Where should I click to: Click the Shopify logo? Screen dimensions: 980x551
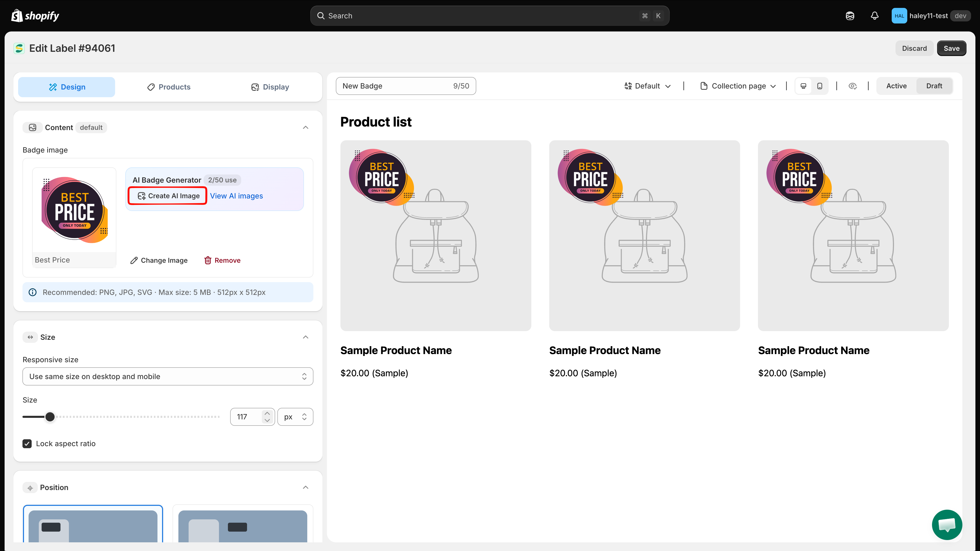coord(35,16)
